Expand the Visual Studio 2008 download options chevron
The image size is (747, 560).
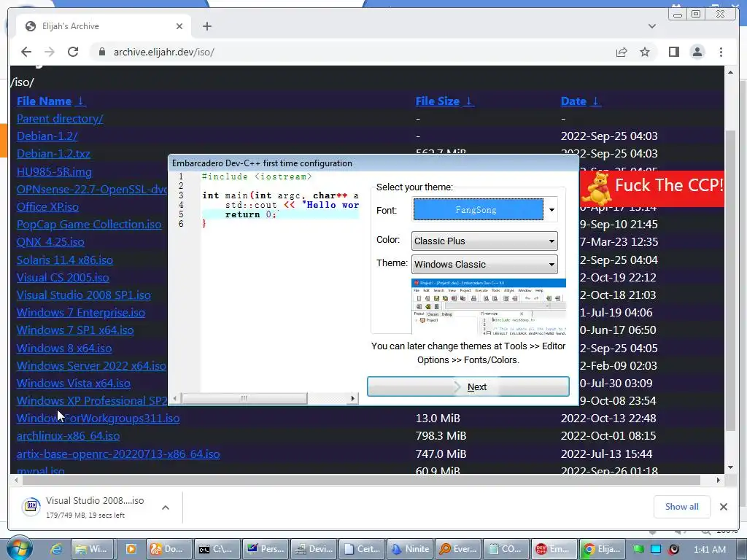[166, 507]
